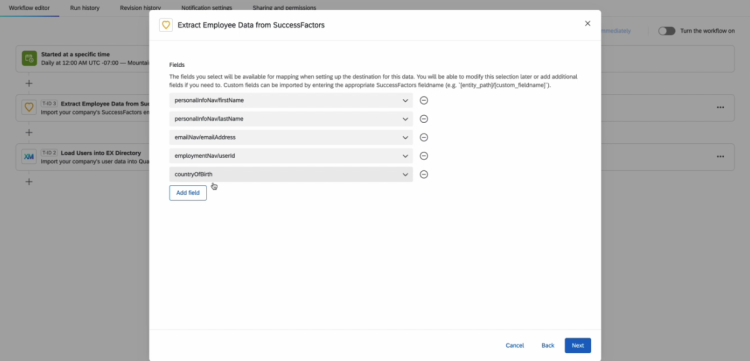Remove the employmentNav/userId field
750x361 pixels.
point(423,156)
